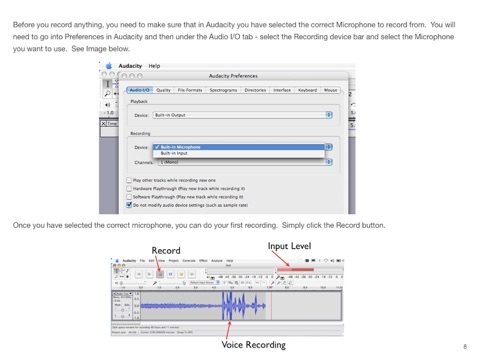Mute the audio track with Mute button

click(117, 305)
